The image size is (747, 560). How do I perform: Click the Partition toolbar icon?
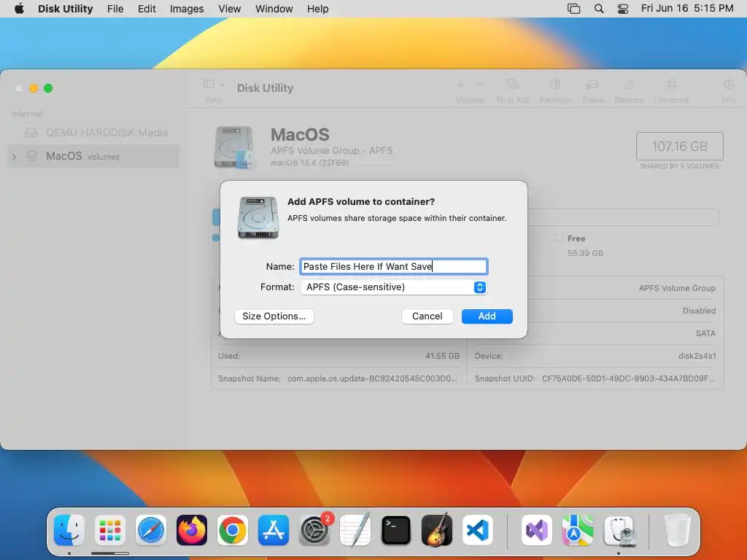(555, 85)
